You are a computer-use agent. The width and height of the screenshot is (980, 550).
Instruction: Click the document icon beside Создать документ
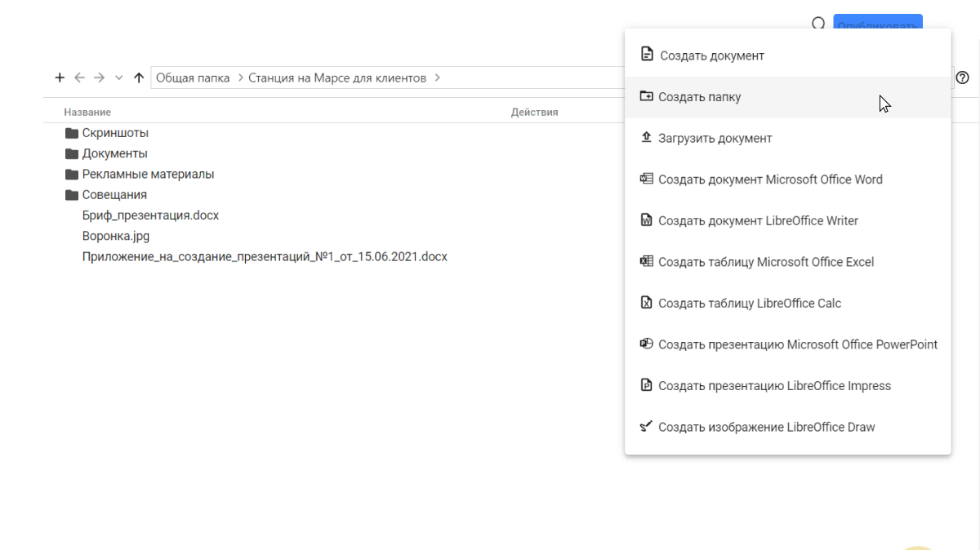point(647,55)
